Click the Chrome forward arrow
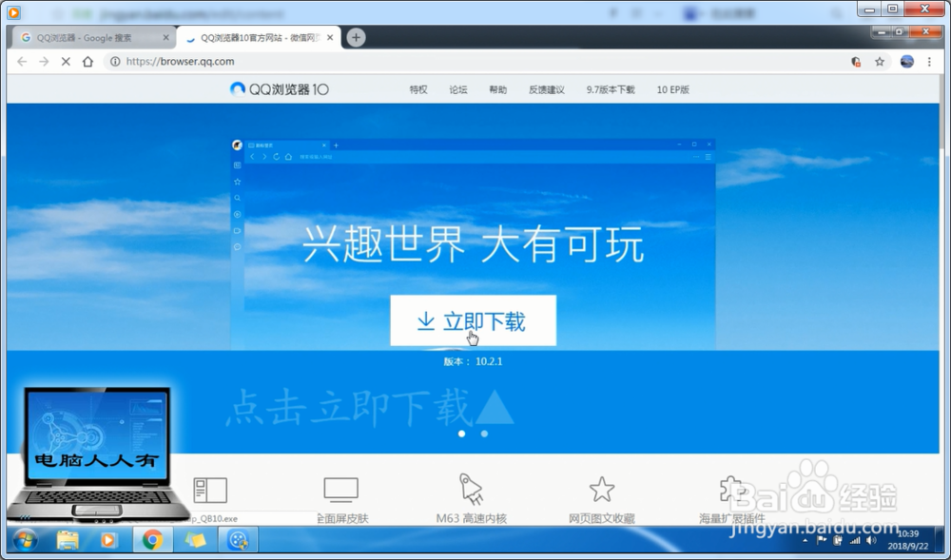Screen dimensions: 951x560 point(44,61)
